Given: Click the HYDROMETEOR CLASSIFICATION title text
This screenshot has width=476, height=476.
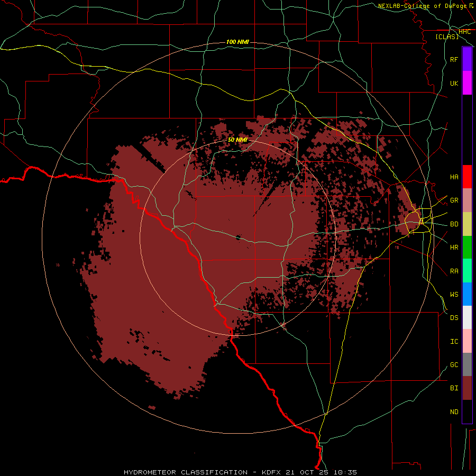Looking at the screenshot, I should (x=186, y=472).
